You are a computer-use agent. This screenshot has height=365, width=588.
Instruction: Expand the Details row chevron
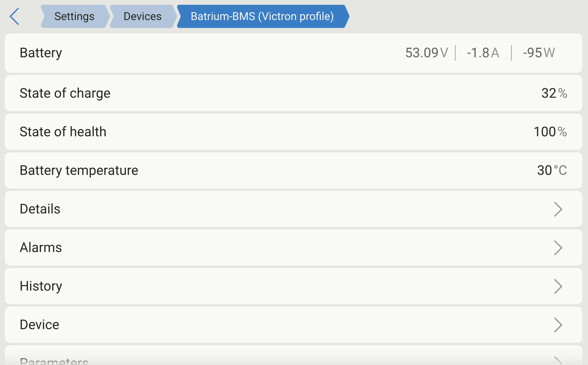(558, 209)
